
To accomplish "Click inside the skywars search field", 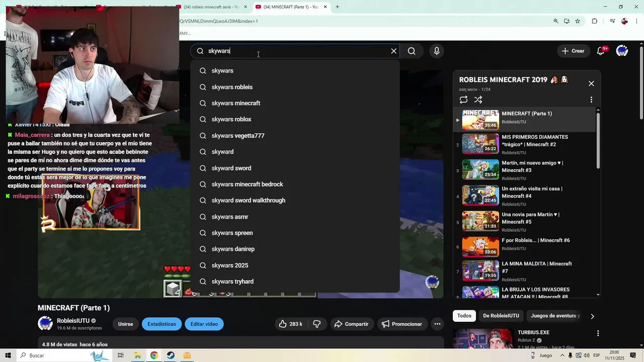I will tap(296, 51).
